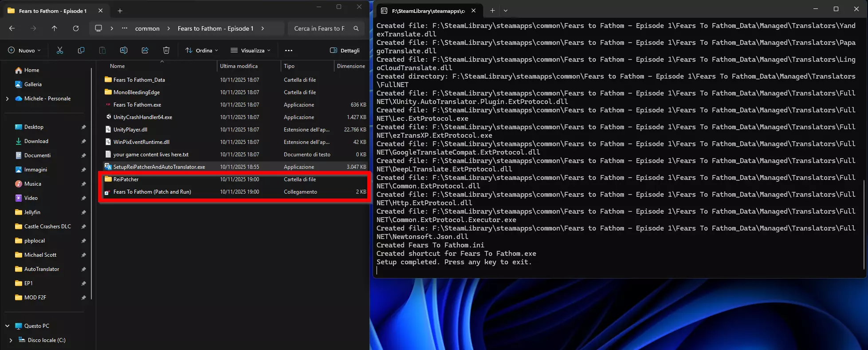
Task: Go up one folder level in Explorer
Action: (55, 28)
